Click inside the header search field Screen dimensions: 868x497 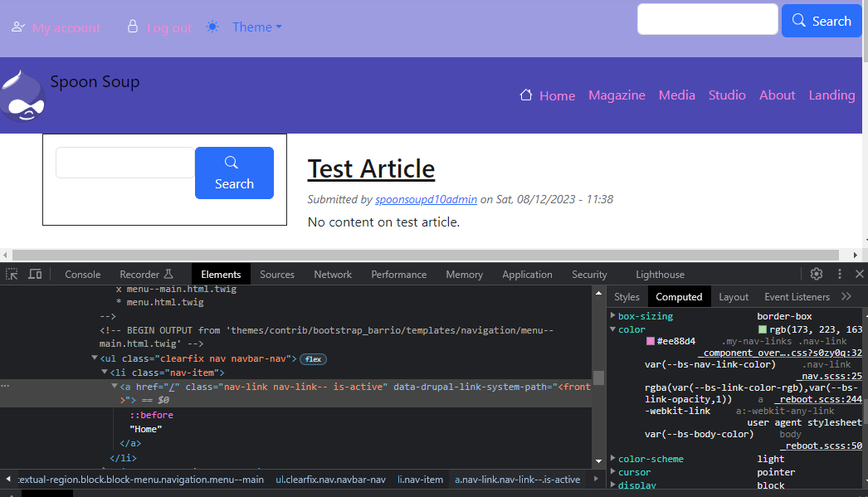tap(707, 19)
